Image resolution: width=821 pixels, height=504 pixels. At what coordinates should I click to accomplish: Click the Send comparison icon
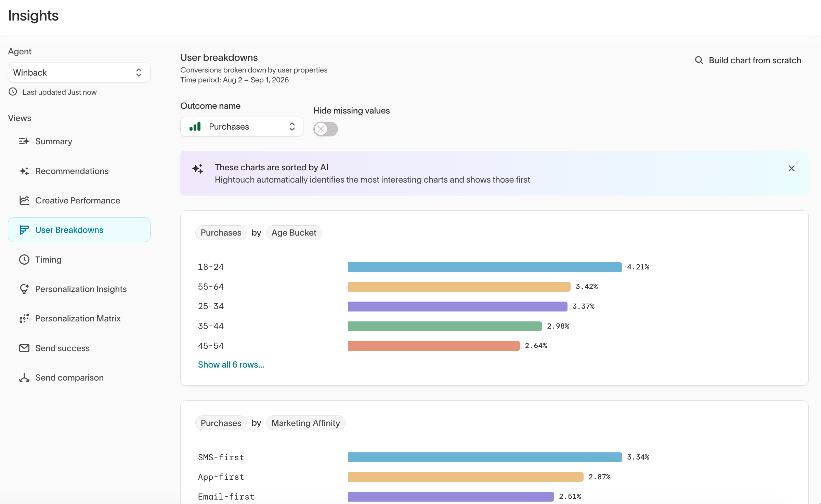pyautogui.click(x=24, y=377)
